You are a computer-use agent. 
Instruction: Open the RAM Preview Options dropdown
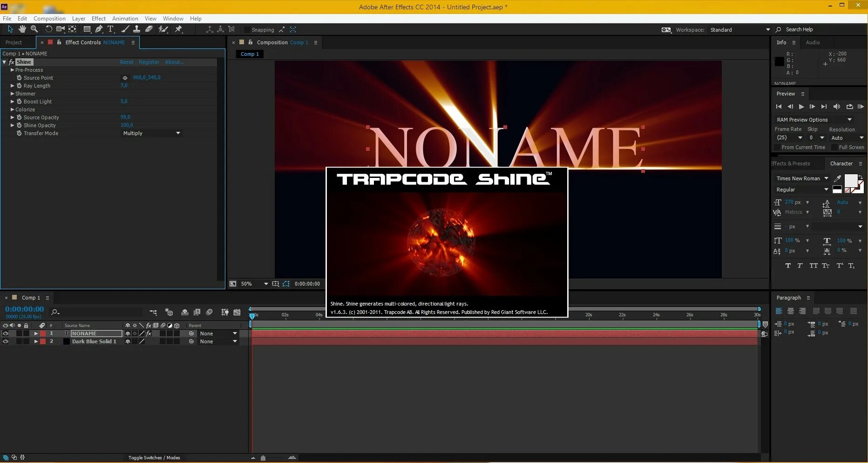[814, 120]
